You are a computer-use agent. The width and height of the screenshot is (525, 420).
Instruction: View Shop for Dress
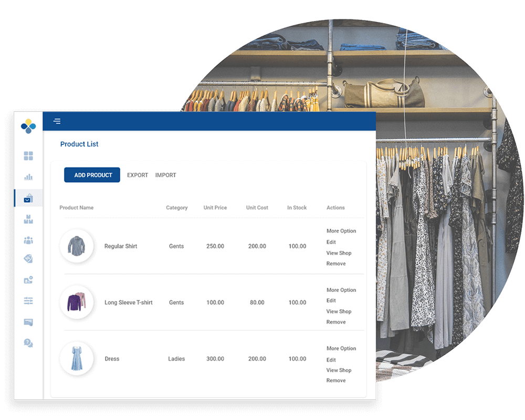pyautogui.click(x=339, y=370)
